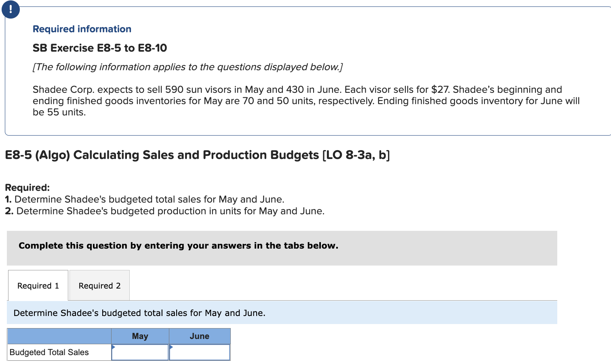The width and height of the screenshot is (611, 364).
Task: Click the E8-5 (Algo) Calculating Sales heading
Action: [197, 155]
